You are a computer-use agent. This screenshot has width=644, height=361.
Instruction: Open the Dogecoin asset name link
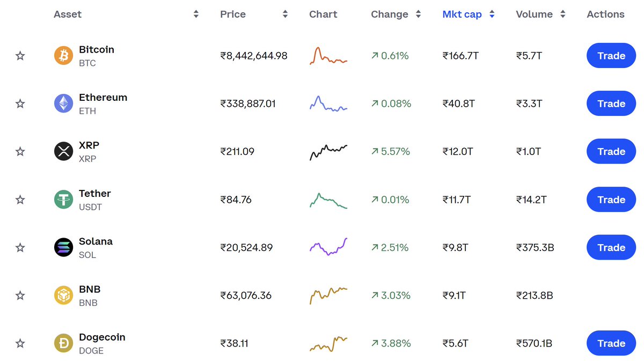[102, 337]
